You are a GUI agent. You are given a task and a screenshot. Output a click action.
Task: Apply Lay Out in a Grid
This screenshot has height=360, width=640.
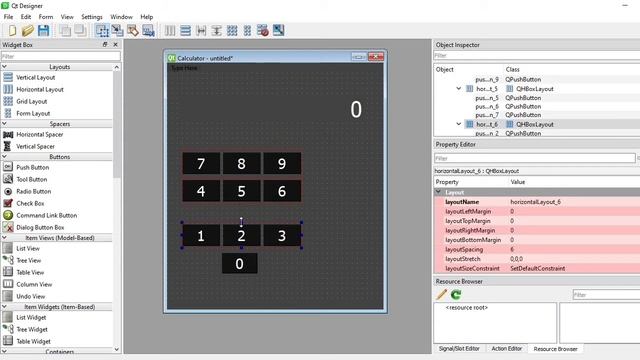(x=232, y=31)
